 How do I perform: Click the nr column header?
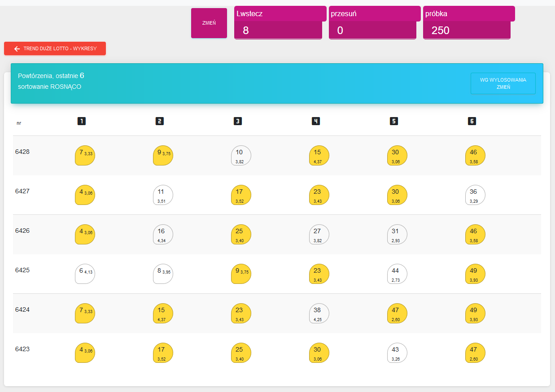(19, 122)
